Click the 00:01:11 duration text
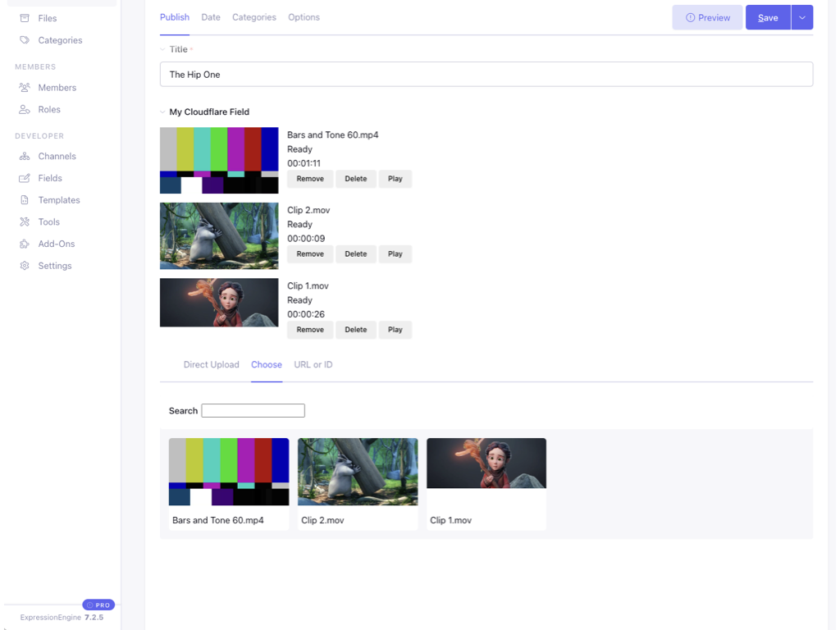The width and height of the screenshot is (840, 630). [304, 163]
